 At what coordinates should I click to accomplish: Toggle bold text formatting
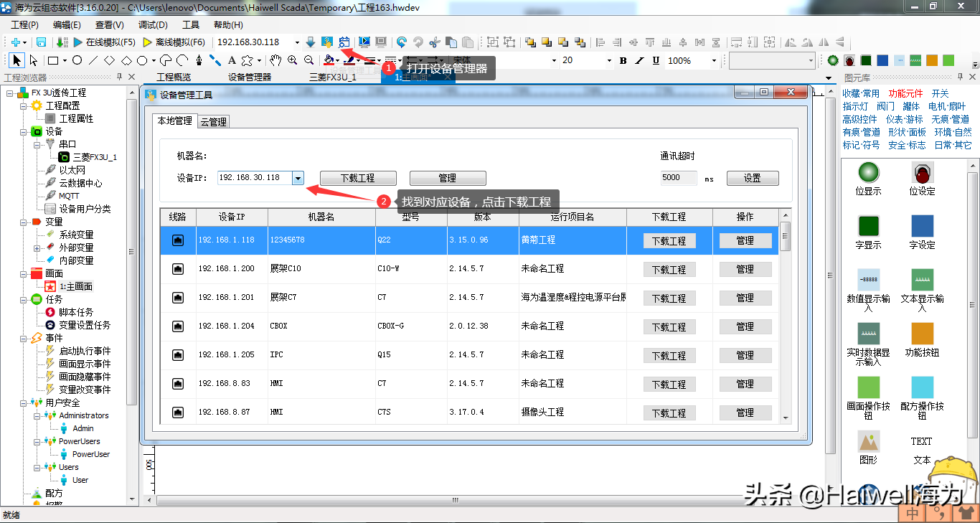pos(623,61)
